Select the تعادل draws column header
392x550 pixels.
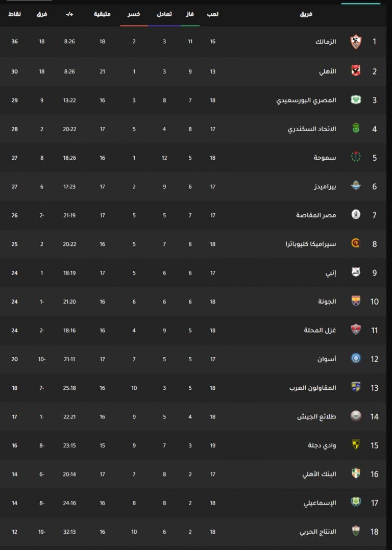click(x=164, y=14)
